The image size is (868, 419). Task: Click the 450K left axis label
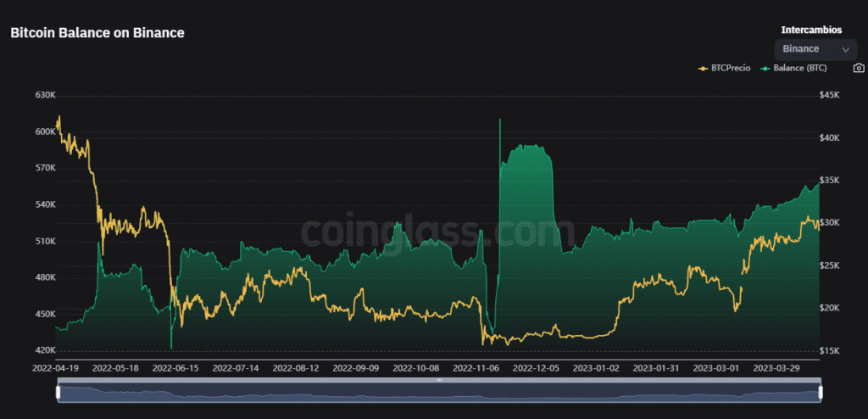tap(46, 314)
